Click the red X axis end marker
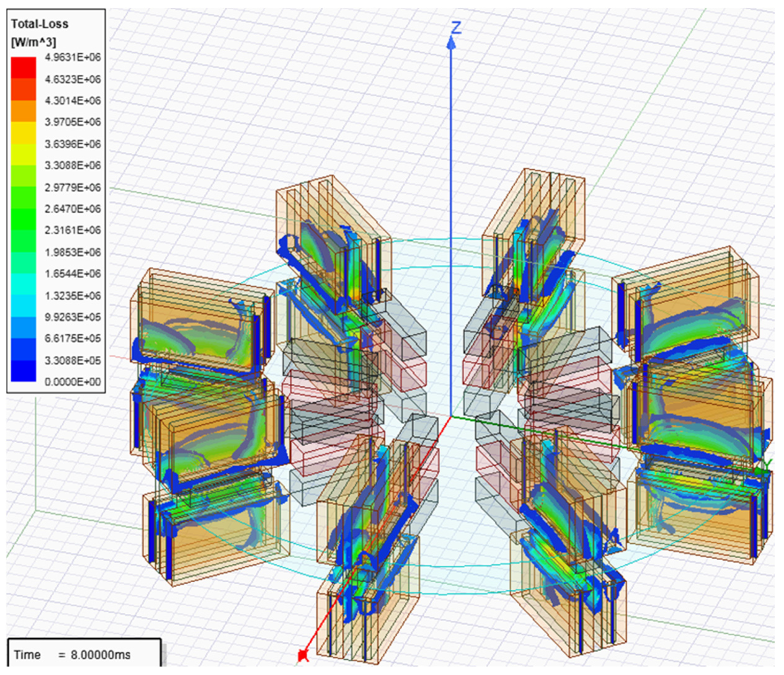The image size is (784, 675). tap(303, 655)
